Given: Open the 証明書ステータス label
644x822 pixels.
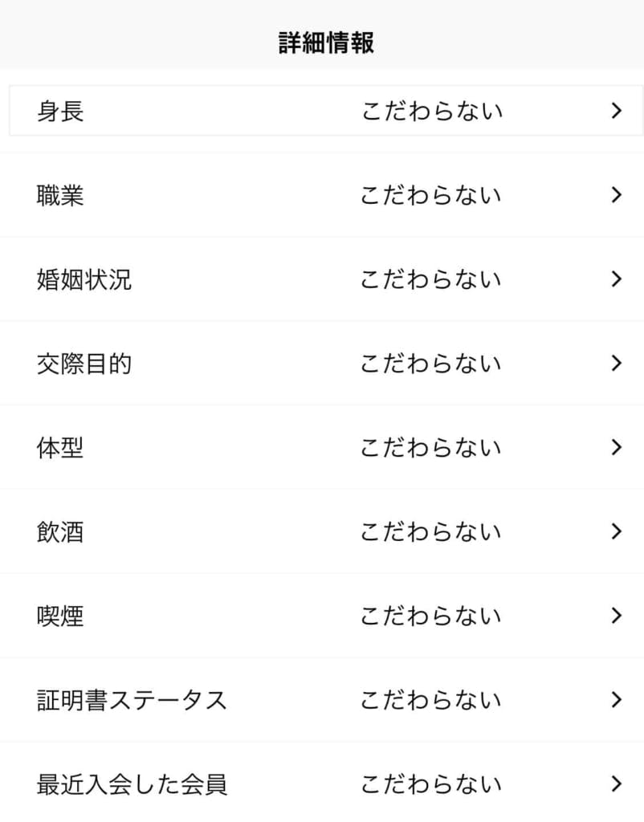Looking at the screenshot, I should [x=132, y=700].
